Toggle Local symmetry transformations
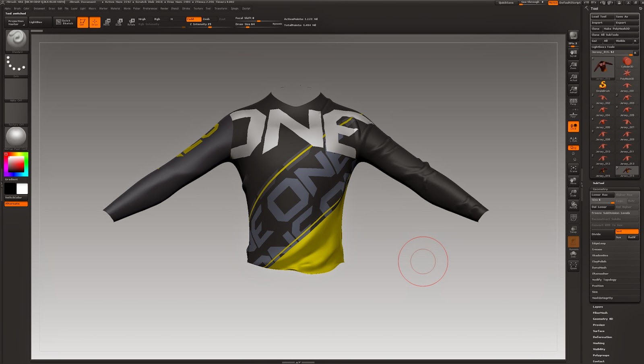Screen dimensions: 644x364 pos(573,126)
